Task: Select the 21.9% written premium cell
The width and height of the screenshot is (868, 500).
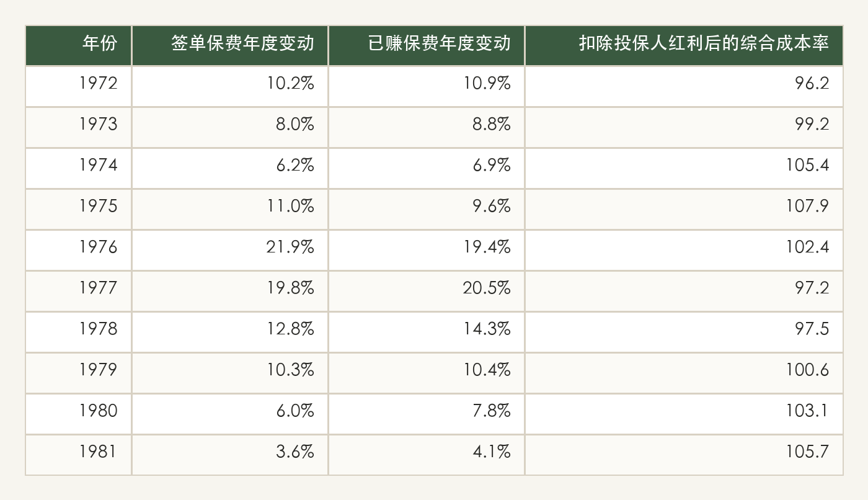Action: (x=230, y=250)
